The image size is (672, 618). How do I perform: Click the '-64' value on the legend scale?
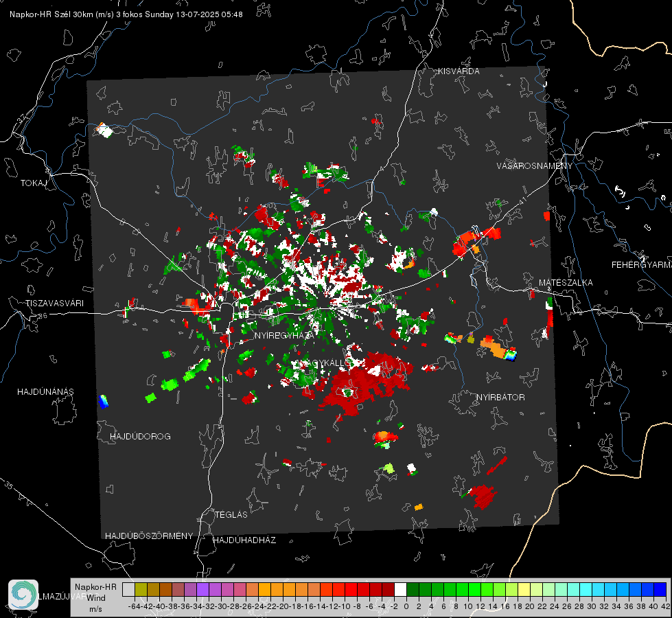[x=135, y=606]
